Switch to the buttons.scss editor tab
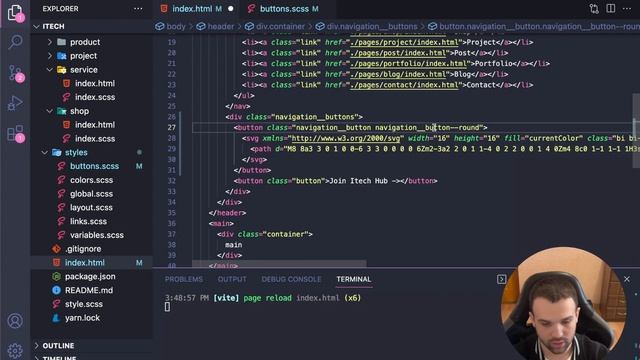Image resolution: width=640 pixels, height=360 pixels. pos(284,9)
